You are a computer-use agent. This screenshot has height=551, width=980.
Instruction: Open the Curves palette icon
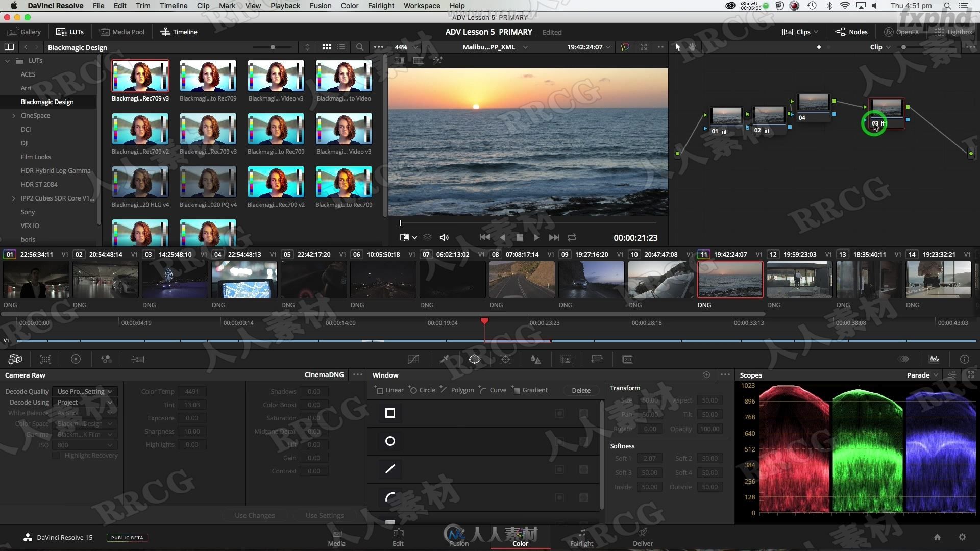(x=413, y=359)
